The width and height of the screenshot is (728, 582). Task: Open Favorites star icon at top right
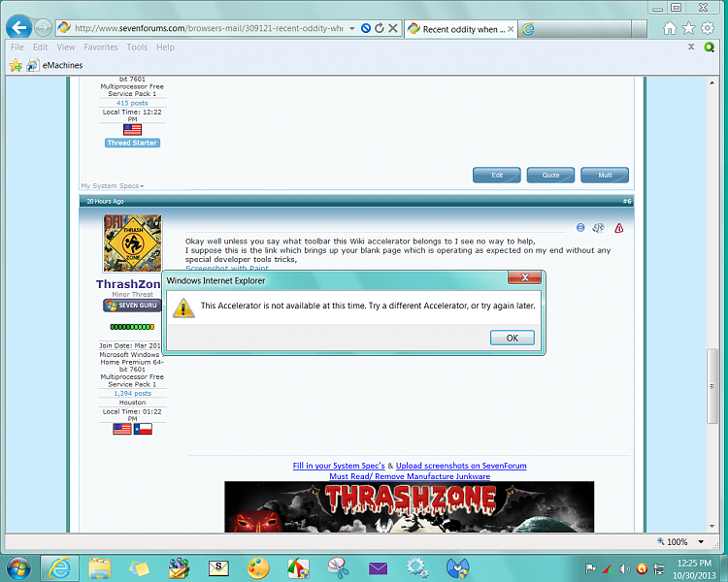coord(688,28)
